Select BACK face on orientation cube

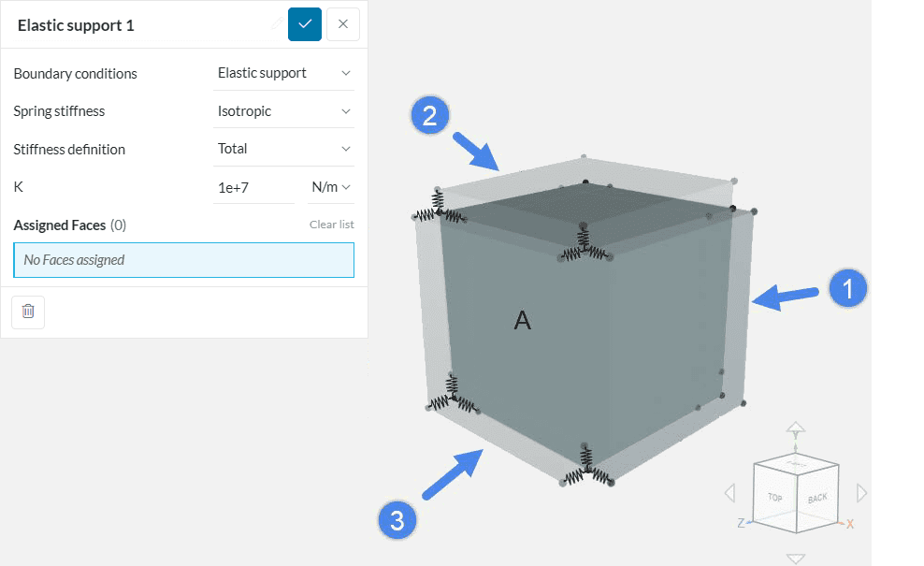[817, 499]
